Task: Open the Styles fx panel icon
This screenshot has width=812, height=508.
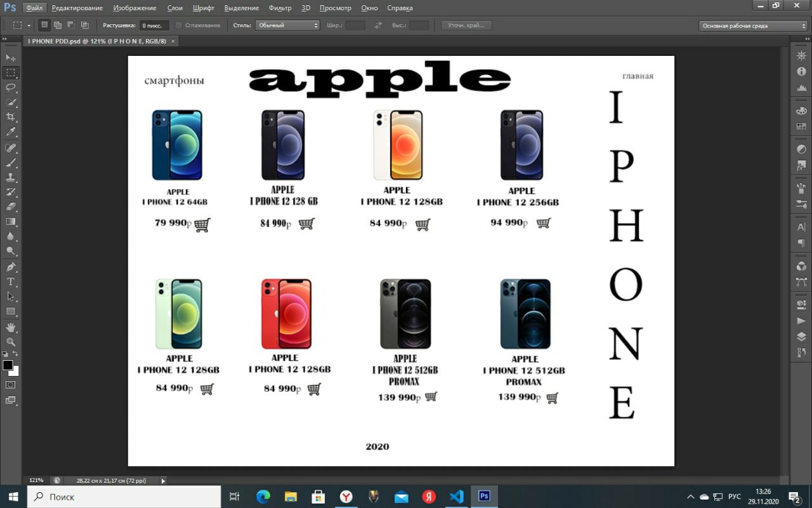Action: pyautogui.click(x=801, y=166)
